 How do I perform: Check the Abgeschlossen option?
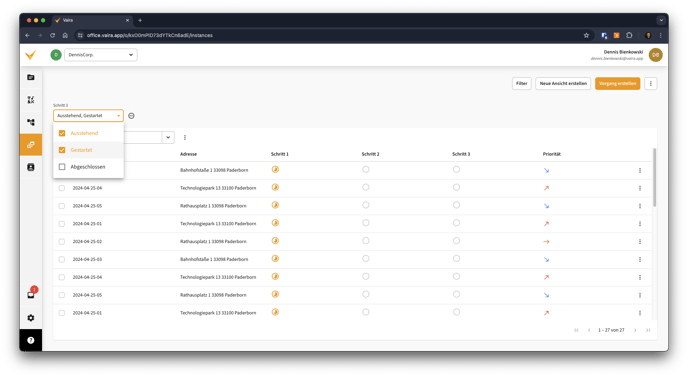(62, 167)
